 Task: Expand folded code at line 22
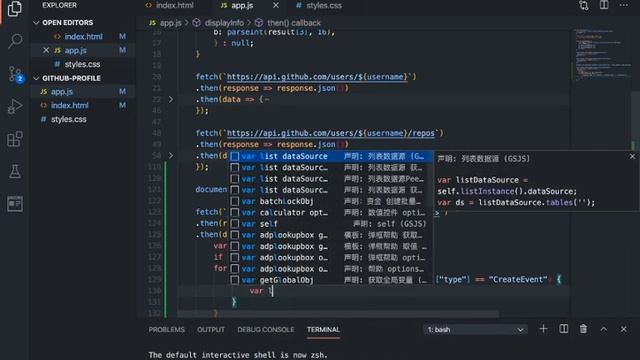(171, 99)
